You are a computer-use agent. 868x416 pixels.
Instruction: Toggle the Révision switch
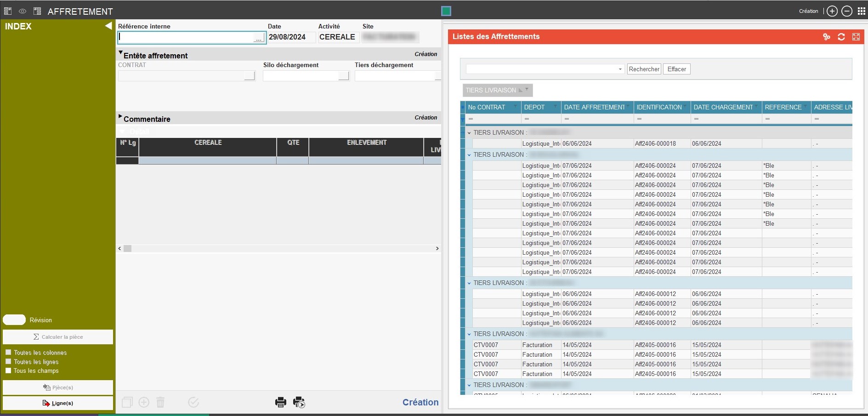(x=14, y=320)
